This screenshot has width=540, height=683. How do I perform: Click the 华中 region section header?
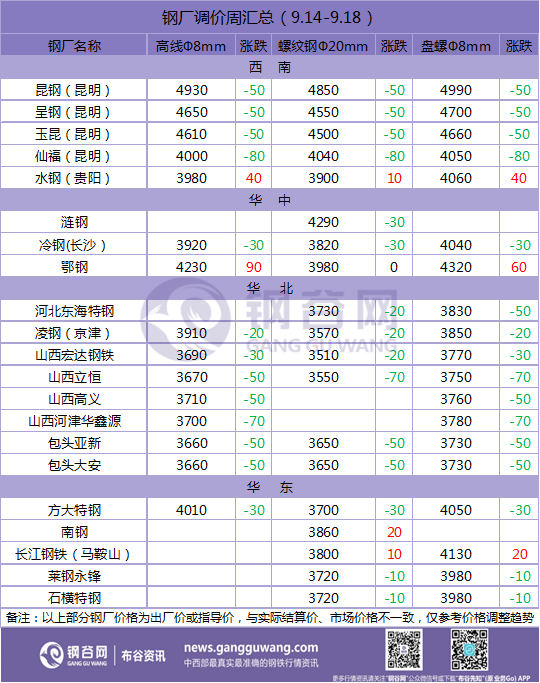click(270, 200)
